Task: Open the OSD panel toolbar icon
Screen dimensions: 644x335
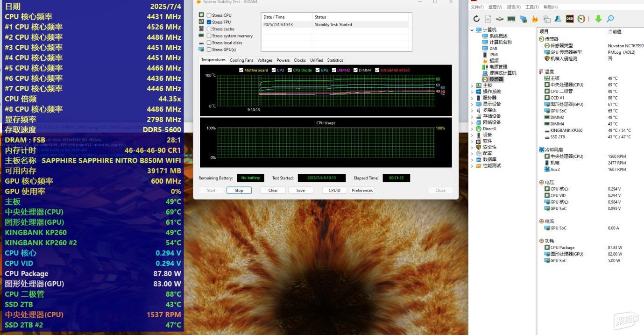Action: (x=570, y=19)
